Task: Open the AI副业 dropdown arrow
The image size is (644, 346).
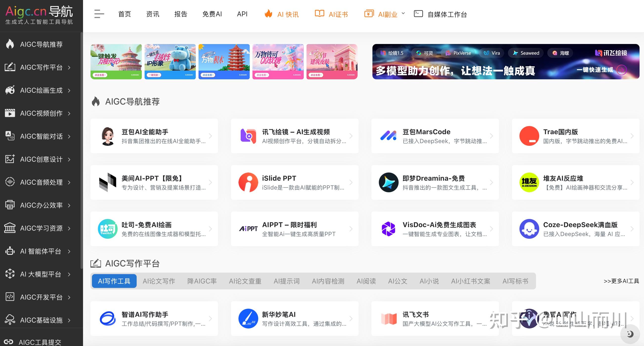Action: [403, 13]
